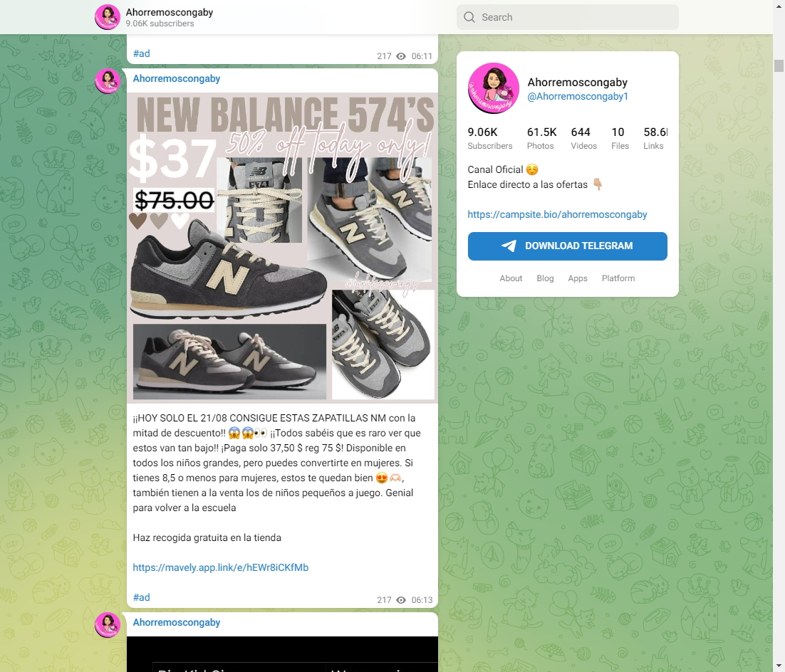Click the page's vertical scrollbar thumb
This screenshot has width=785, height=672.
coord(779,66)
